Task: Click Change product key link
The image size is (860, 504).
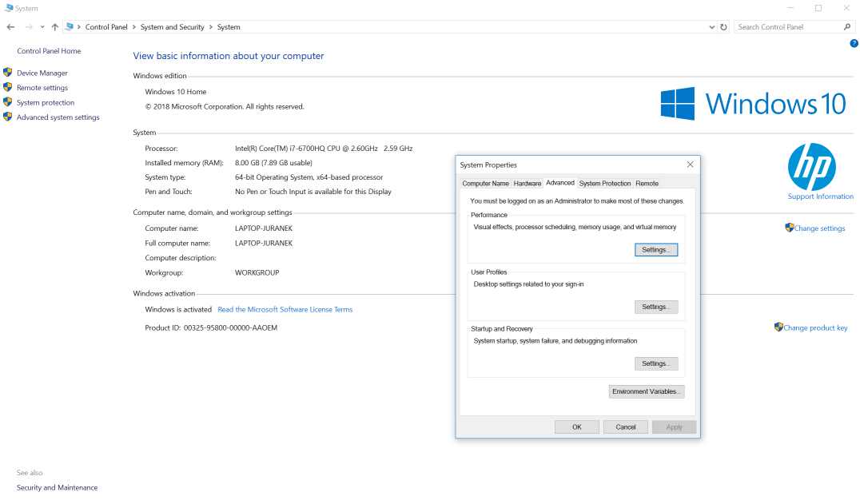Action: pyautogui.click(x=815, y=327)
